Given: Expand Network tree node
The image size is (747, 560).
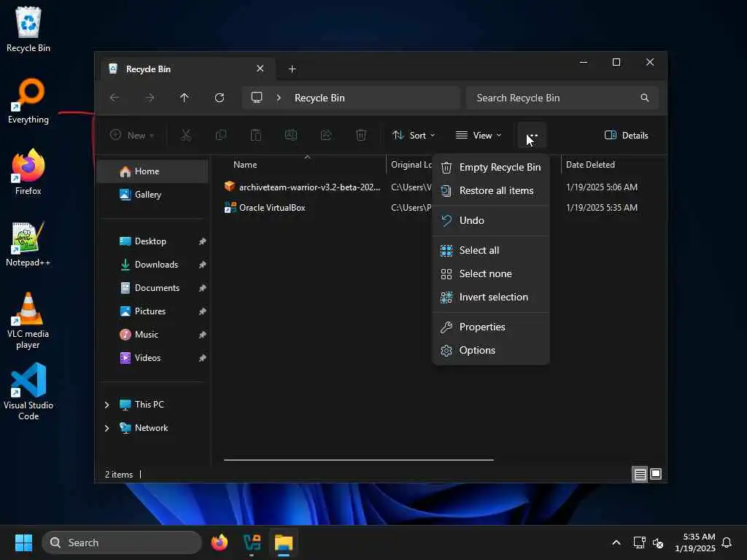Looking at the screenshot, I should click(107, 427).
